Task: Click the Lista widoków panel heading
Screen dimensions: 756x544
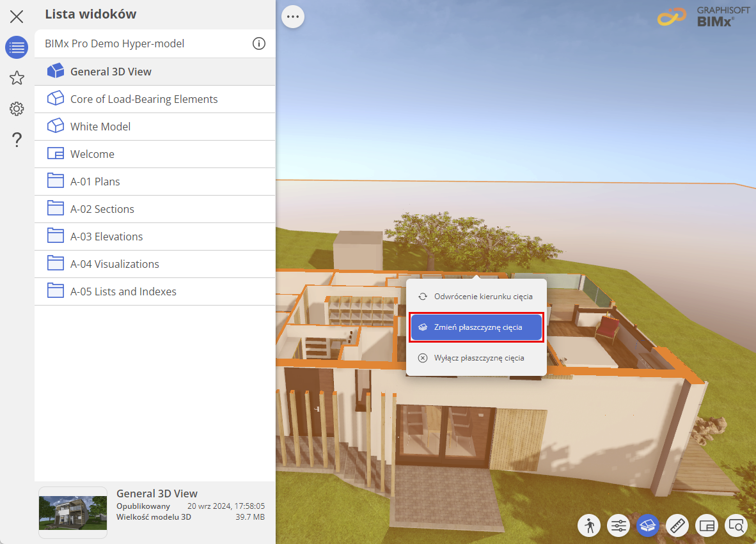Action: [x=91, y=14]
